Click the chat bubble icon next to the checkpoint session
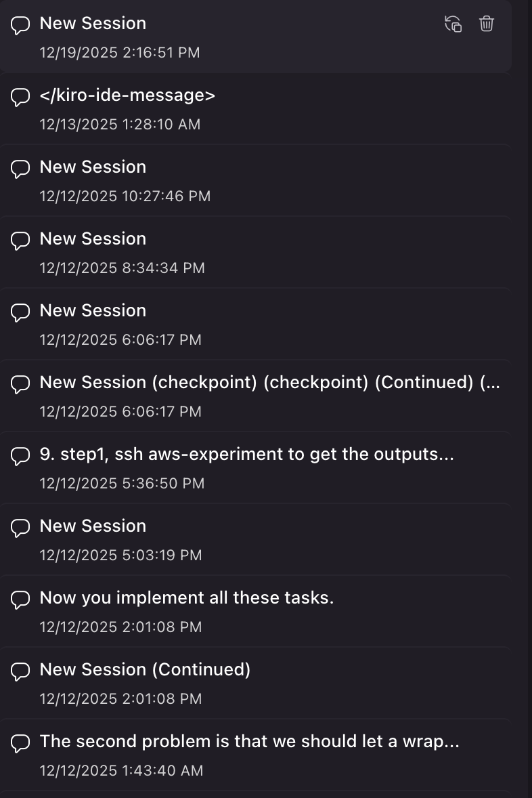Image resolution: width=532 pixels, height=798 pixels. click(20, 384)
